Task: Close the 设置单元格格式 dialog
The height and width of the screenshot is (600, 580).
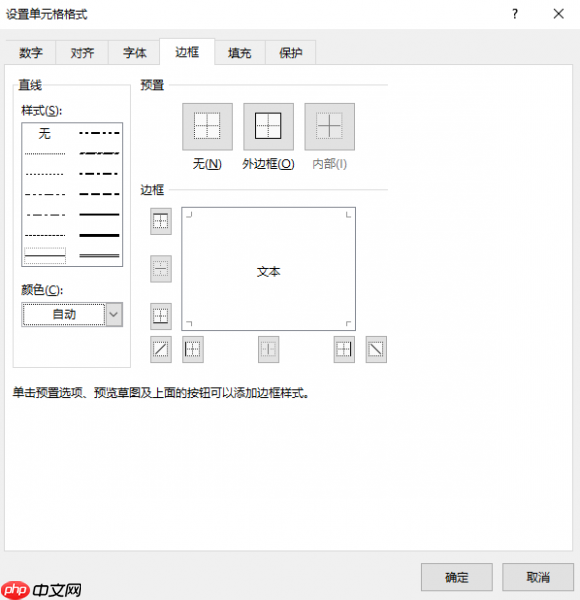Action: click(559, 14)
